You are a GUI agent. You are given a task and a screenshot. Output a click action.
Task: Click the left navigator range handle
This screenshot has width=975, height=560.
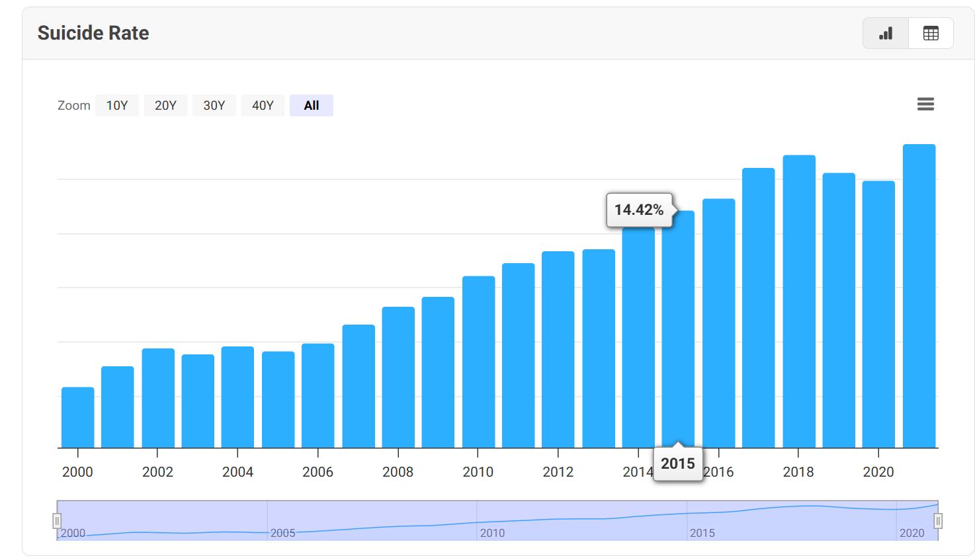57,521
